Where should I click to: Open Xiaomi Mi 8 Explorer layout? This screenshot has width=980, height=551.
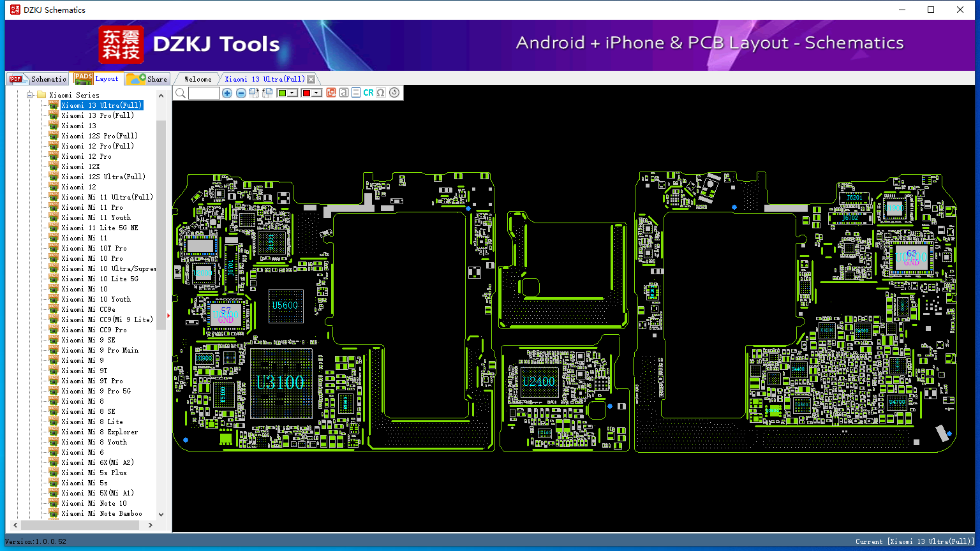click(x=100, y=432)
